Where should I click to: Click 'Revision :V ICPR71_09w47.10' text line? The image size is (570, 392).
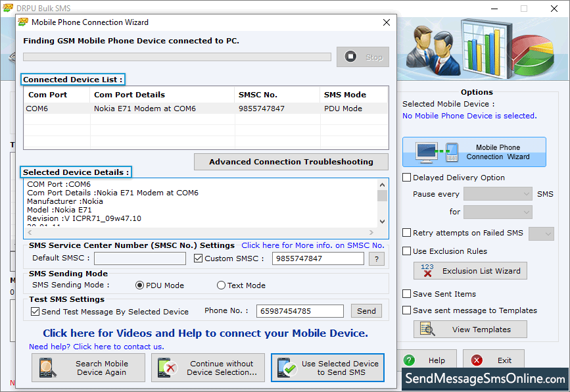(x=84, y=218)
